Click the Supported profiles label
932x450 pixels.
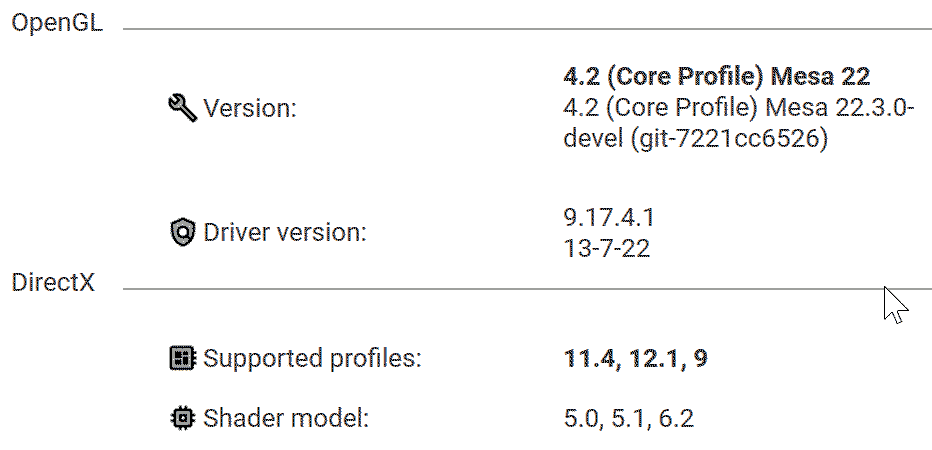[312, 358]
